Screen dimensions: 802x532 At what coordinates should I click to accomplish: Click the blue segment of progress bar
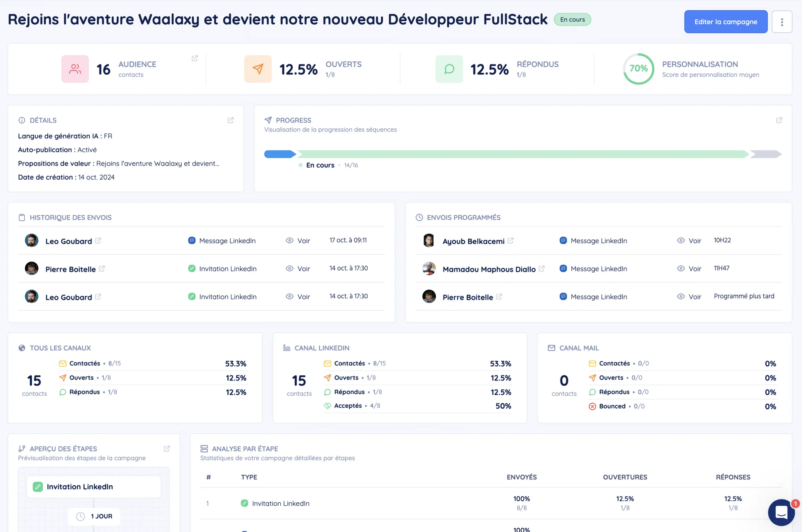[280, 154]
